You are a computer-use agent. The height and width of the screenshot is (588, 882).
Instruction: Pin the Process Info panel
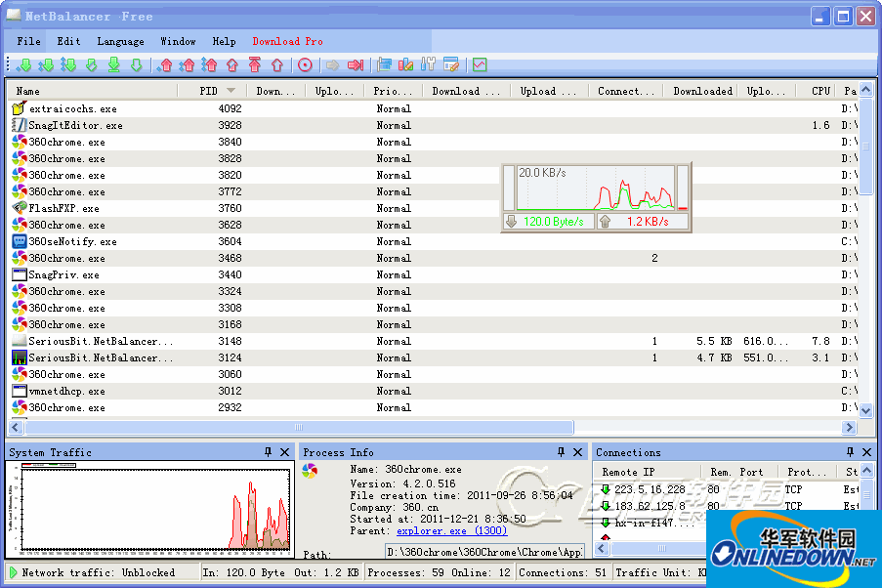[561, 452]
